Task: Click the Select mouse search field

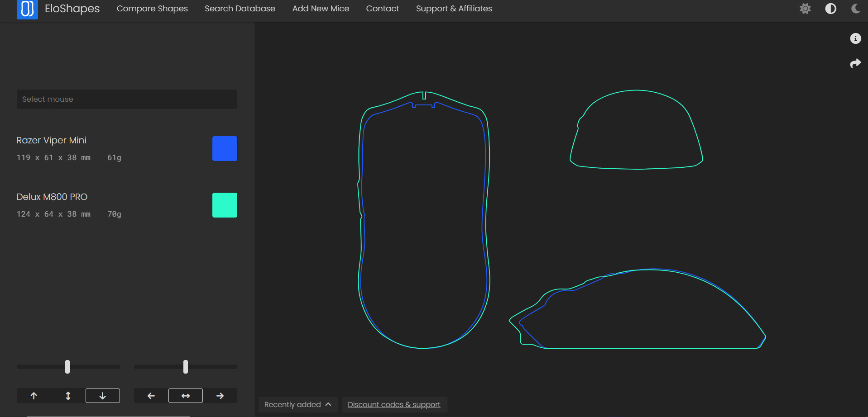Action: click(x=127, y=99)
